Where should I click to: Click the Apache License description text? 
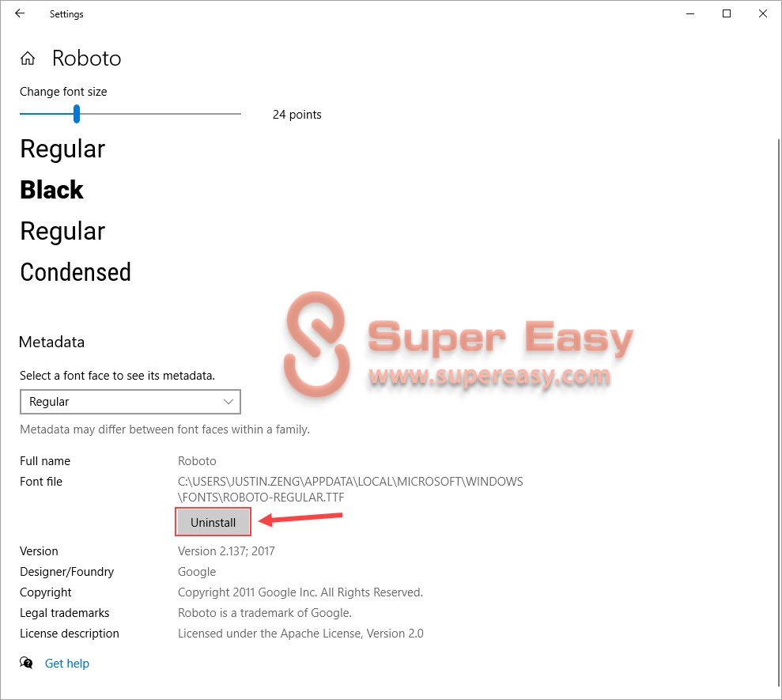(x=300, y=633)
